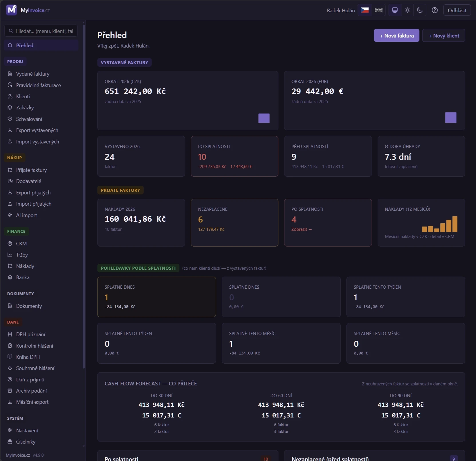The image size is (476, 461).
Task: Click the Nový klient button
Action: (444, 36)
